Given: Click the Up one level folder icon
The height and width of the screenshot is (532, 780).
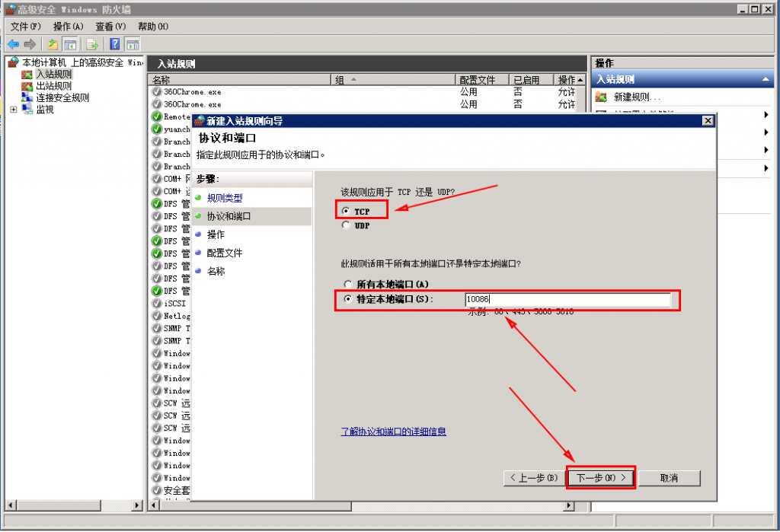Looking at the screenshot, I should tap(53, 45).
